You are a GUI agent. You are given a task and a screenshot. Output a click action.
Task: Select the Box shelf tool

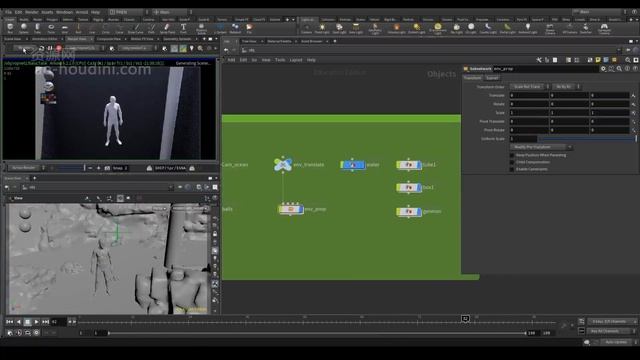10,28
